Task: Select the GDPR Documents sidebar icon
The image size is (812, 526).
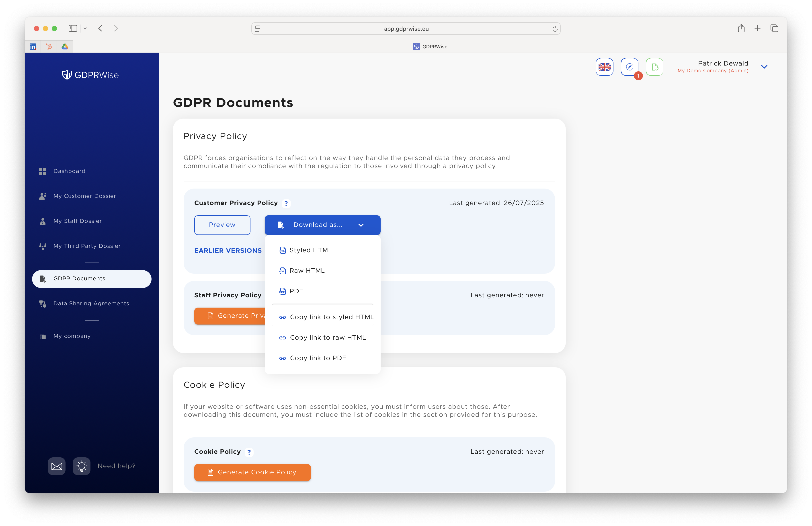Action: [x=43, y=279]
